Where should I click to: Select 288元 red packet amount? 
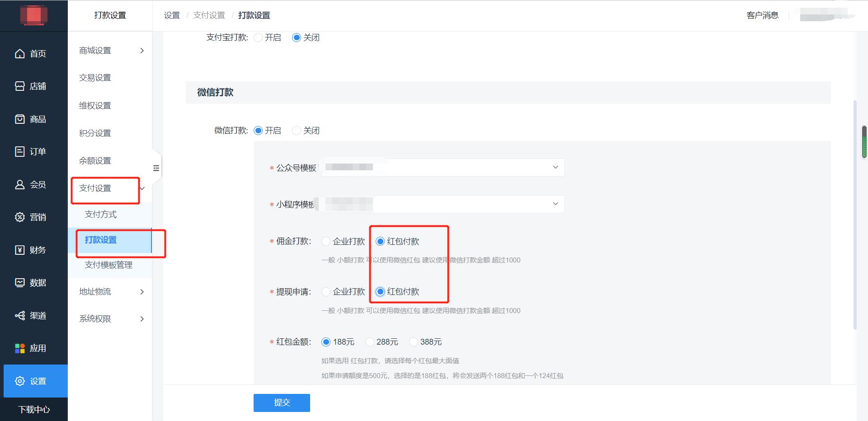pyautogui.click(x=370, y=342)
